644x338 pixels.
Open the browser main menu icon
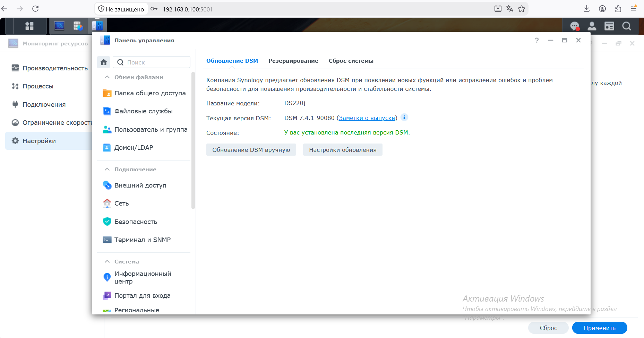point(634,9)
